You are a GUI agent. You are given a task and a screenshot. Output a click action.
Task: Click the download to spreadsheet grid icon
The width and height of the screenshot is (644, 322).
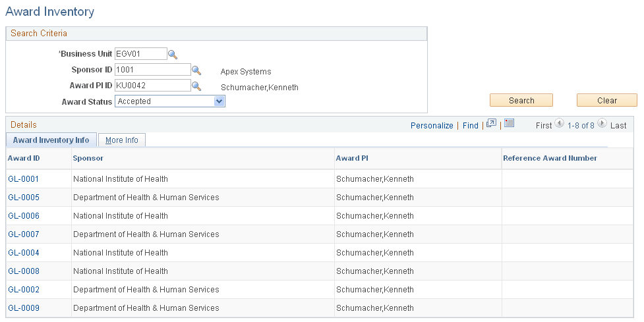(509, 124)
